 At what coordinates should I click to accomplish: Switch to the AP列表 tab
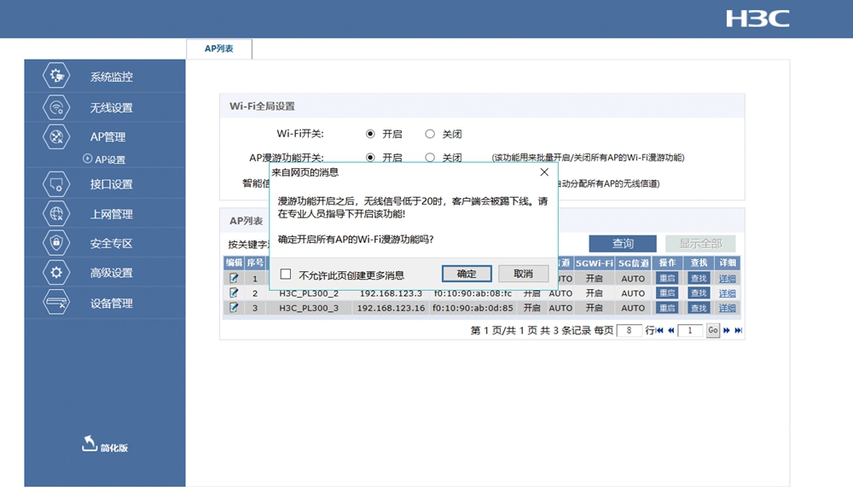tap(219, 49)
